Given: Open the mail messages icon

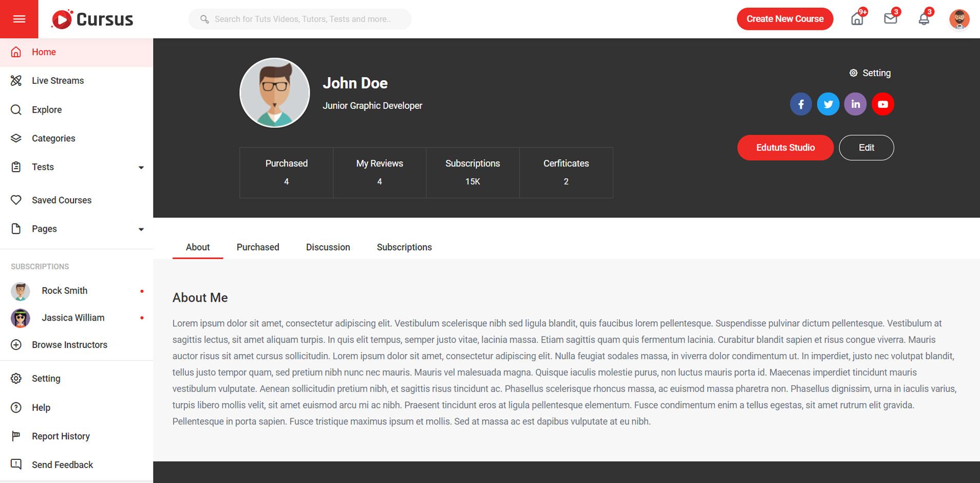Looking at the screenshot, I should pyautogui.click(x=890, y=19).
